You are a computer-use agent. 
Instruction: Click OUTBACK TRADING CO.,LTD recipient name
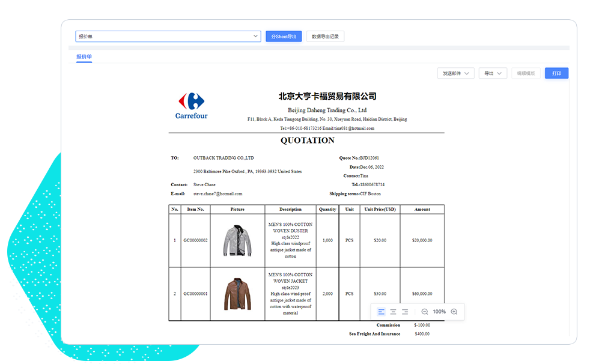tap(224, 158)
